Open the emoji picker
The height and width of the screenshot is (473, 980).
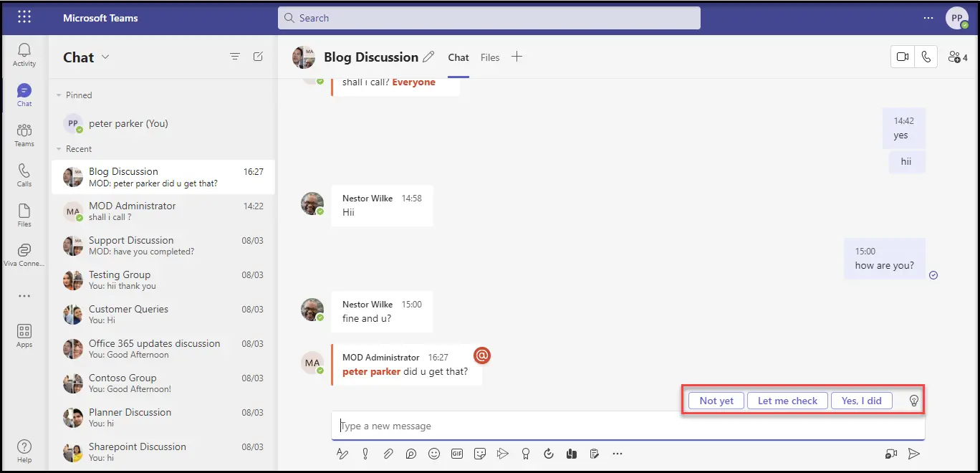click(433, 453)
